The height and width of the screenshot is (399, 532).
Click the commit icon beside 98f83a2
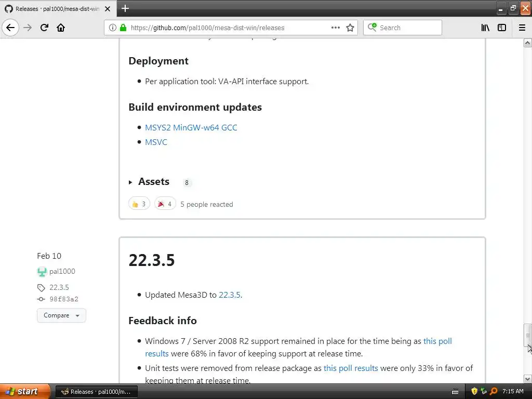[x=41, y=299]
